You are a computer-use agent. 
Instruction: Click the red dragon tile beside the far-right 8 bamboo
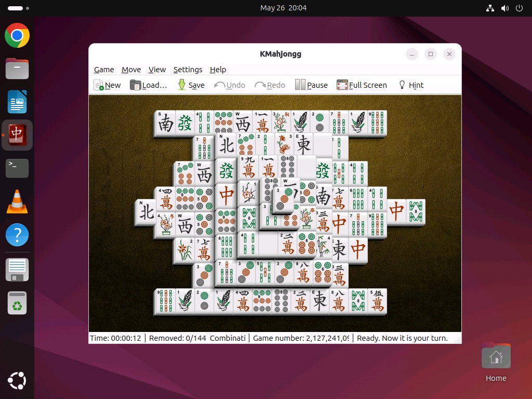pyautogui.click(x=396, y=211)
